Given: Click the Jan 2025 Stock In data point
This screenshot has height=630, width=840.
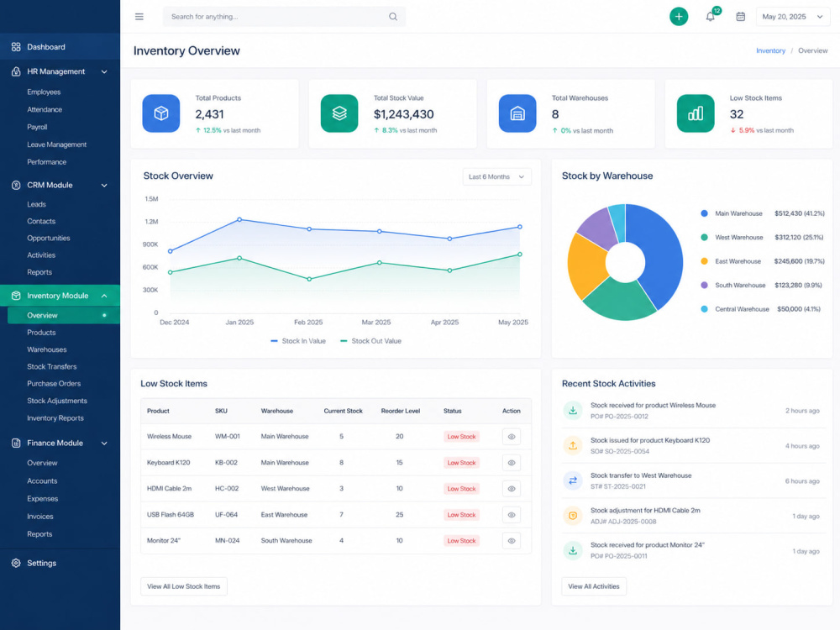Looking at the screenshot, I should (239, 219).
